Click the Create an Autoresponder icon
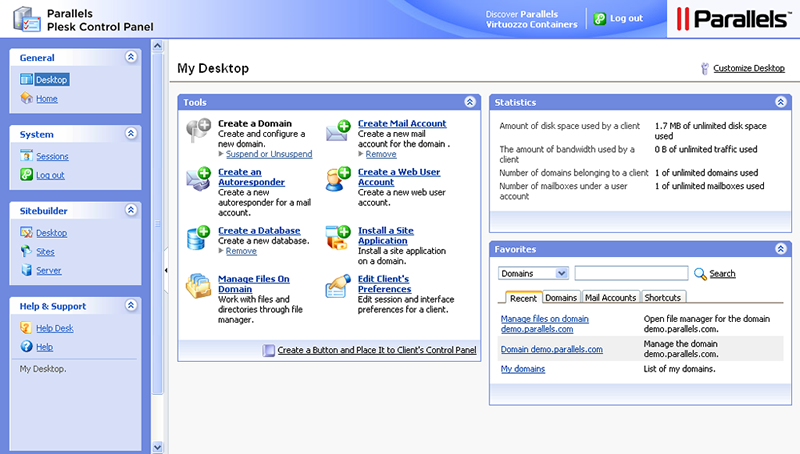The height and width of the screenshot is (454, 800). (198, 179)
